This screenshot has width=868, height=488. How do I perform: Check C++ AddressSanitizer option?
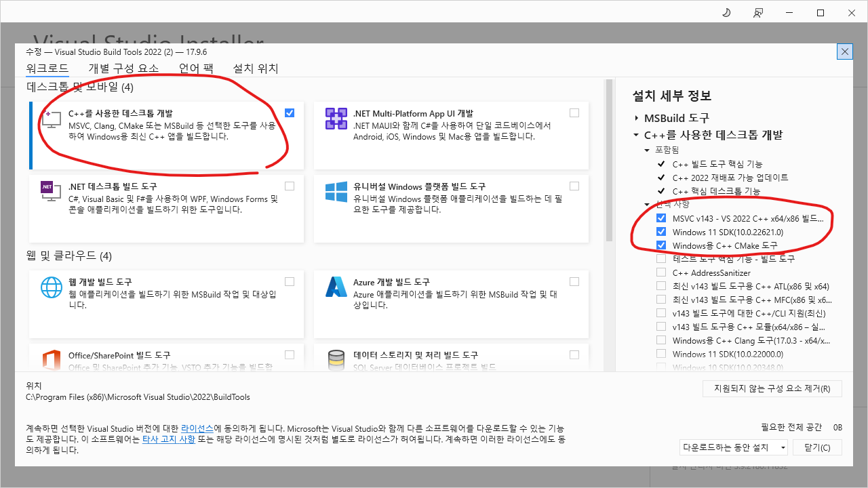pos(661,272)
